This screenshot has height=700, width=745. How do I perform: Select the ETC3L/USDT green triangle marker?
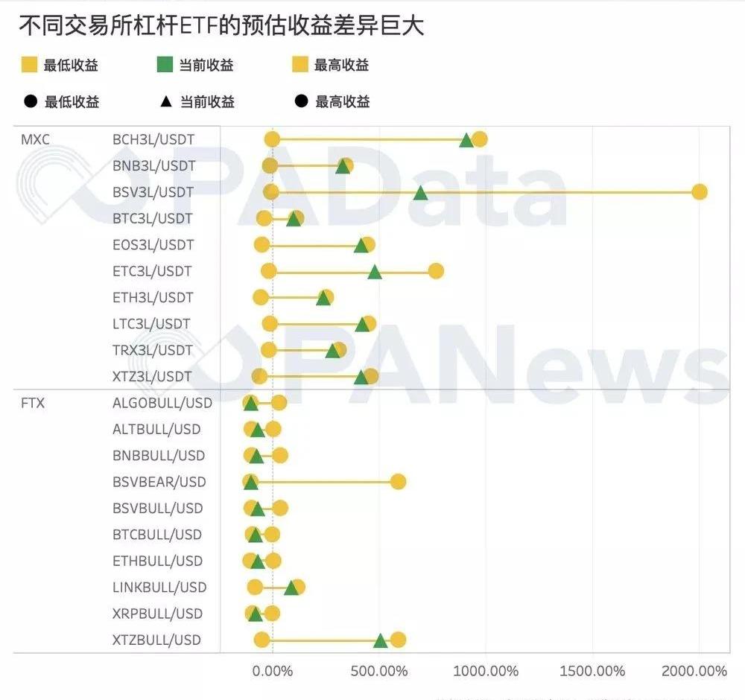(x=375, y=272)
